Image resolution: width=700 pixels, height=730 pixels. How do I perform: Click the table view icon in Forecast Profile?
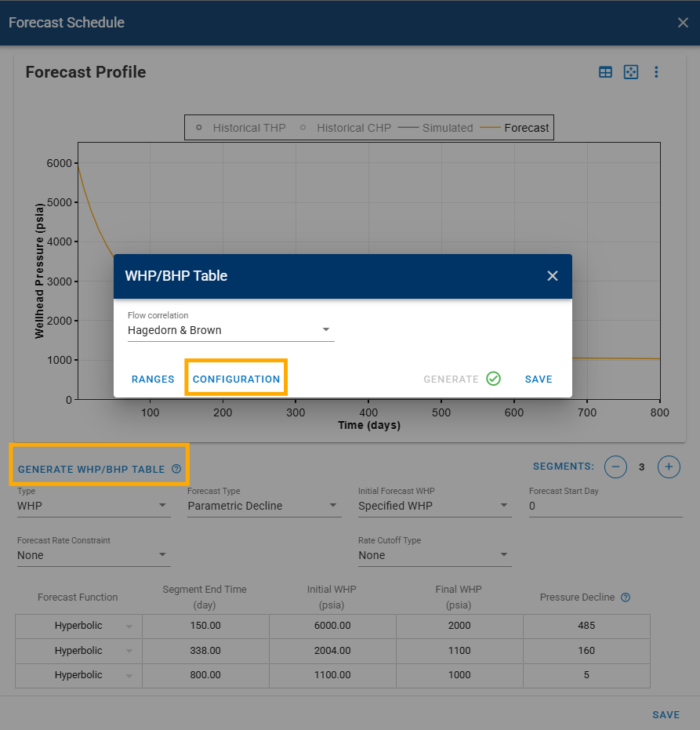(x=605, y=72)
